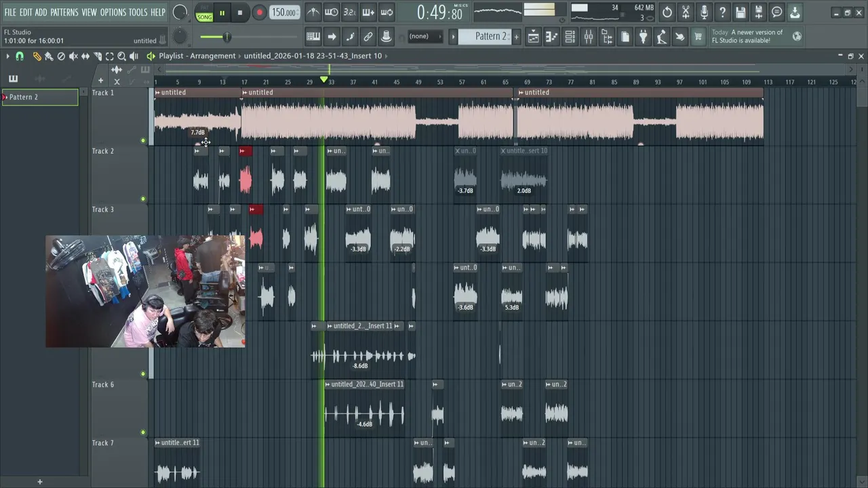Click the song position slider handle

coord(227,37)
